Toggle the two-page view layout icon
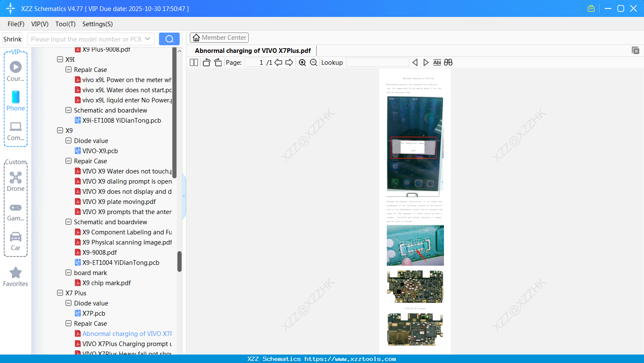This screenshot has width=644, height=363. click(194, 63)
